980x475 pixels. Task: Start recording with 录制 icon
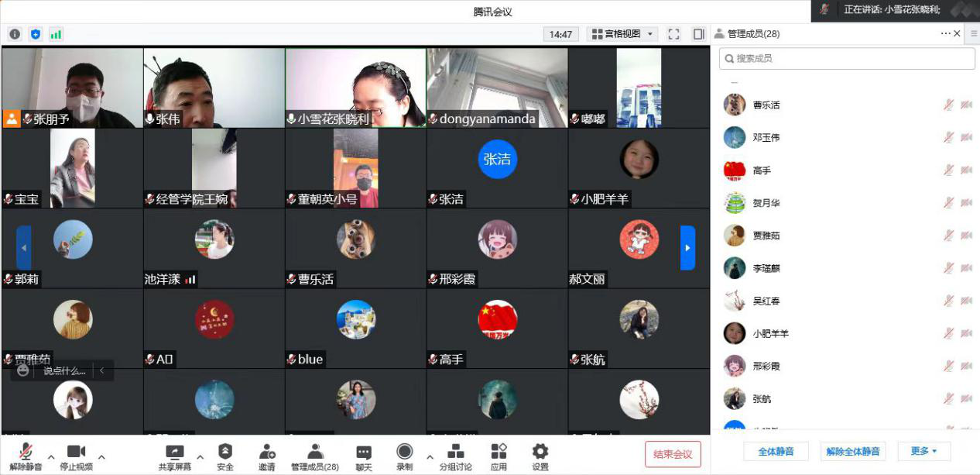404,453
